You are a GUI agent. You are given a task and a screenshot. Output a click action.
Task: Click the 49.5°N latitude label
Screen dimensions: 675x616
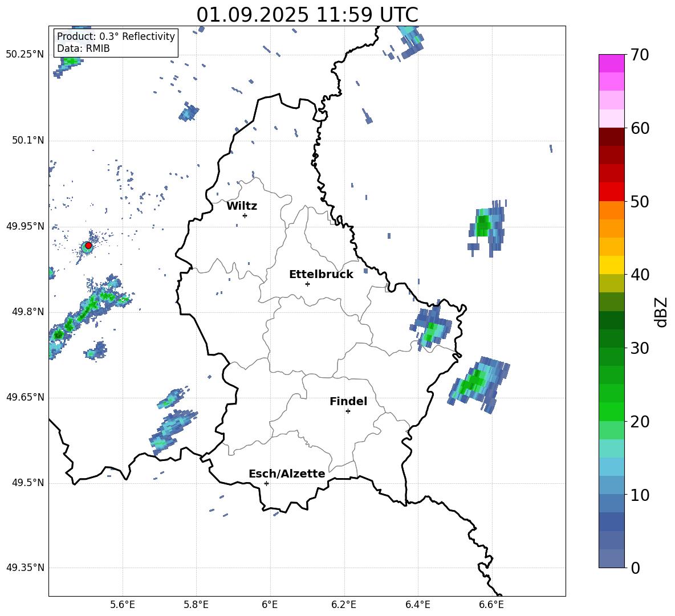coord(28,483)
